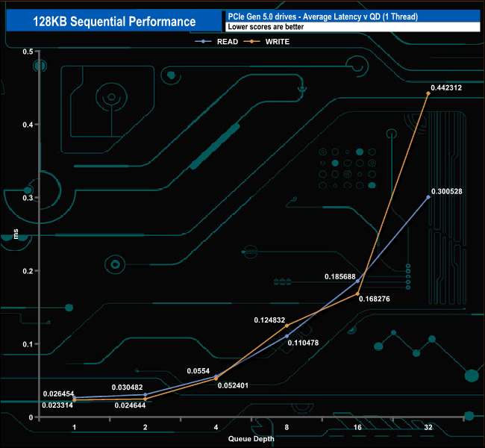Click the y-axis tick label 0.4
Image resolution: width=485 pixels, height=448 pixels.
pyautogui.click(x=28, y=125)
